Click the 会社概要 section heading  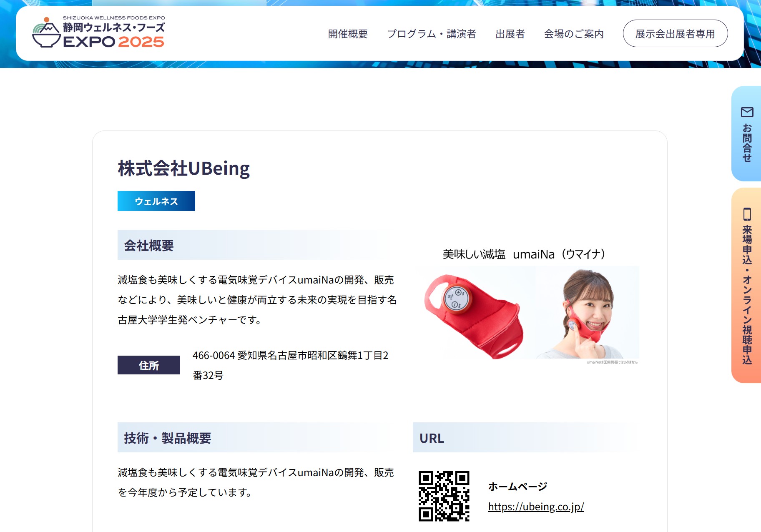149,245
